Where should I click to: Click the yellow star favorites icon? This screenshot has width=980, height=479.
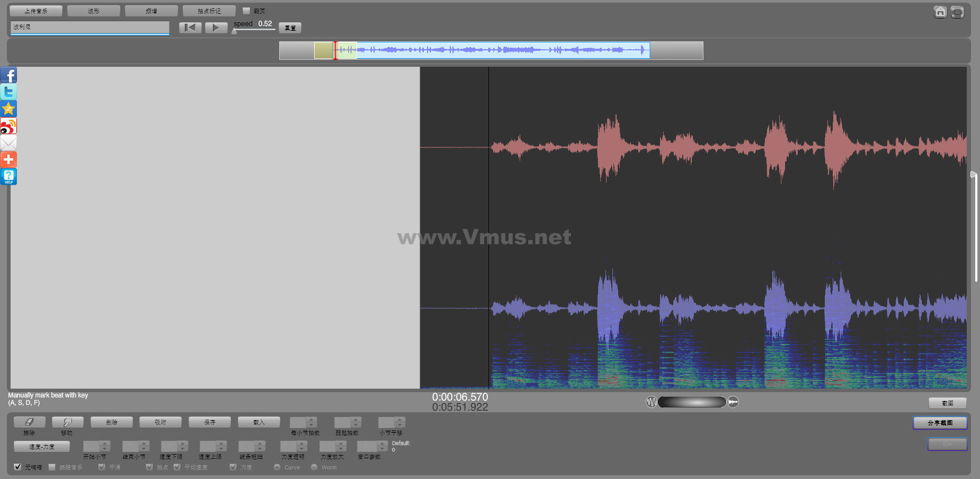click(8, 109)
